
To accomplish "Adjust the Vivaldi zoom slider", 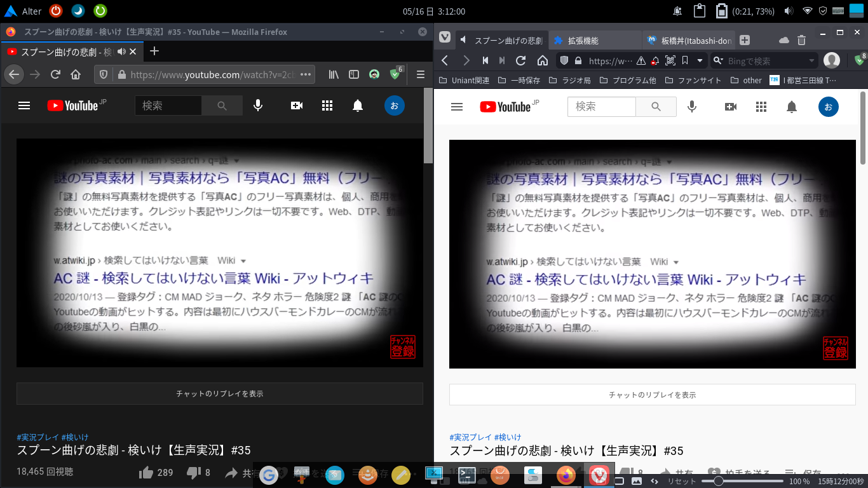I will click(x=718, y=481).
